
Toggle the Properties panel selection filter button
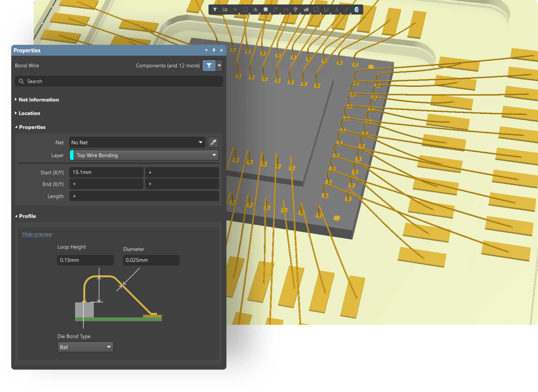[x=209, y=66]
